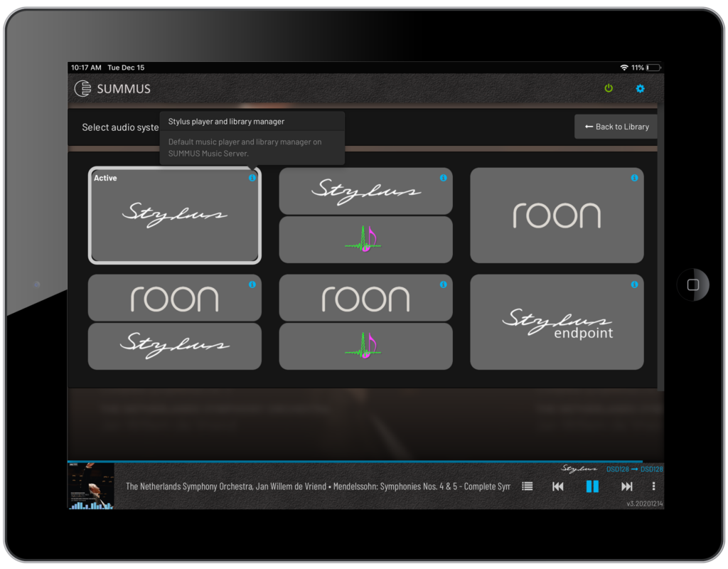Viewport: 728px width, 569px height.
Task: Tap the green power icon
Action: coord(609,88)
